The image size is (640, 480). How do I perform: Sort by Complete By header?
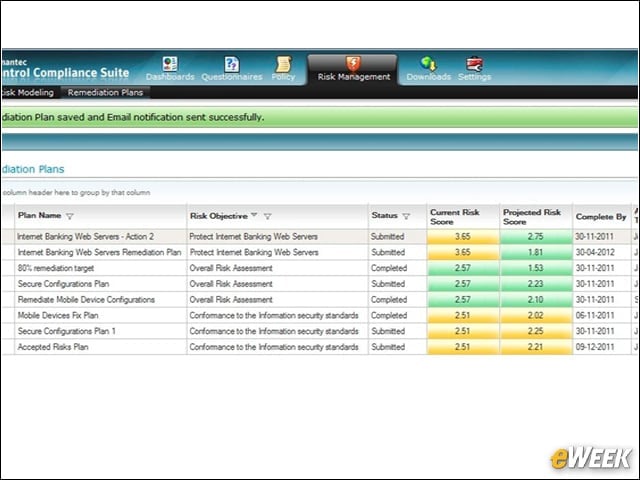click(601, 217)
